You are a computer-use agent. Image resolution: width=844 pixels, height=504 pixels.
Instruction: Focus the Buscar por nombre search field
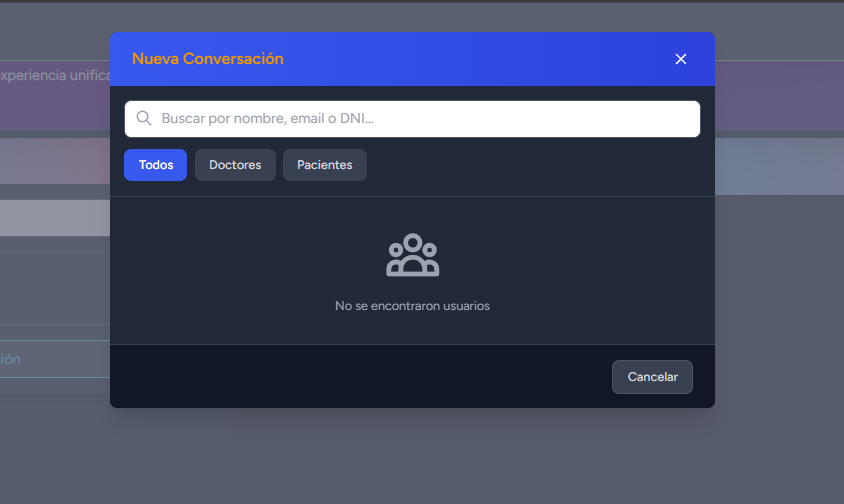pyautogui.click(x=420, y=118)
